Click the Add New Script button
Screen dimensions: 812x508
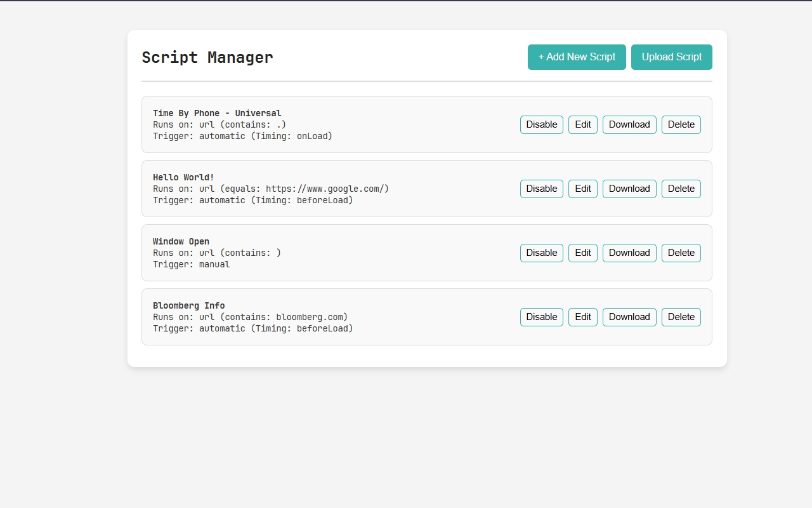(x=577, y=57)
